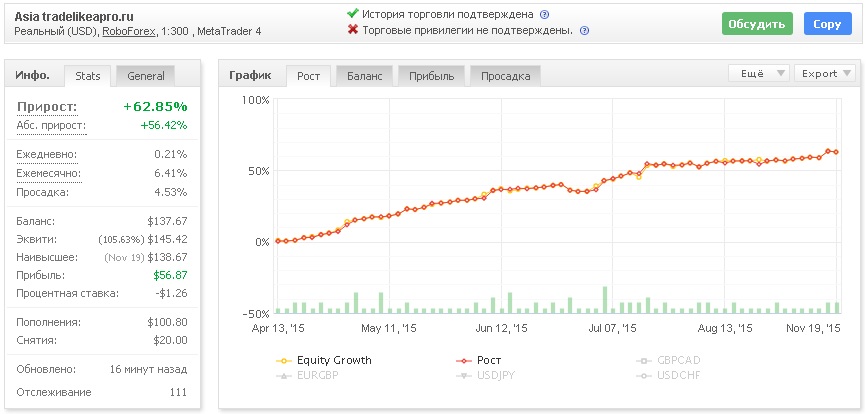
Task: Select the Просадка chart tab
Action: click(505, 76)
